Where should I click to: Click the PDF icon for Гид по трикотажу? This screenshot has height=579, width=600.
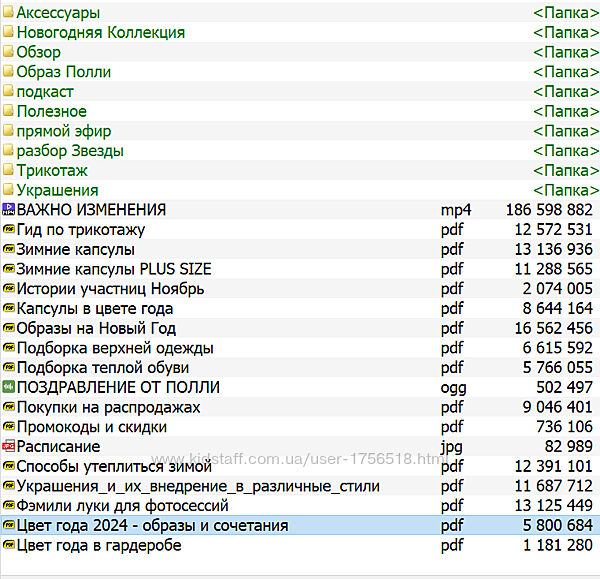(8, 230)
